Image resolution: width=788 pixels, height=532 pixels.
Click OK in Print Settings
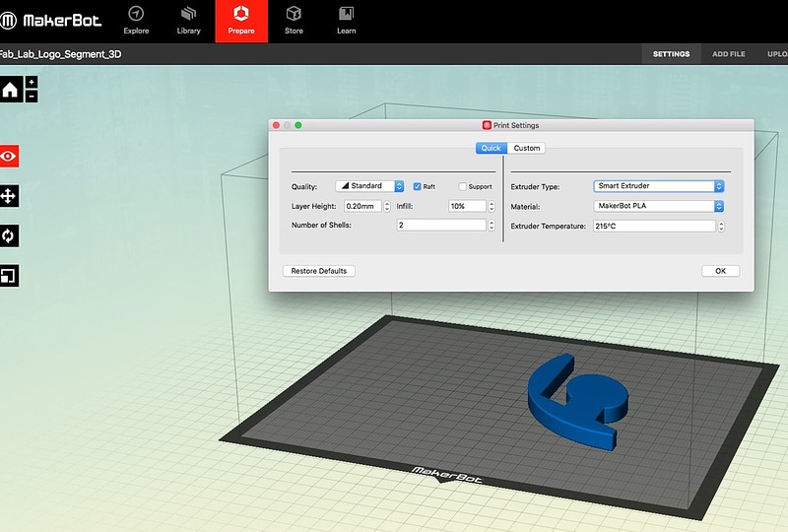pyautogui.click(x=720, y=271)
